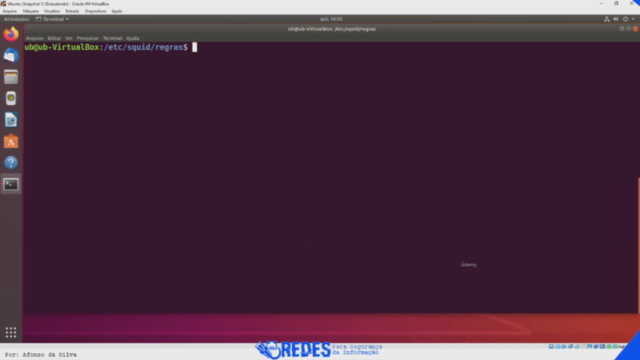Open Editar menu in the terminal window
This screenshot has height=360, width=640.
click(x=54, y=38)
